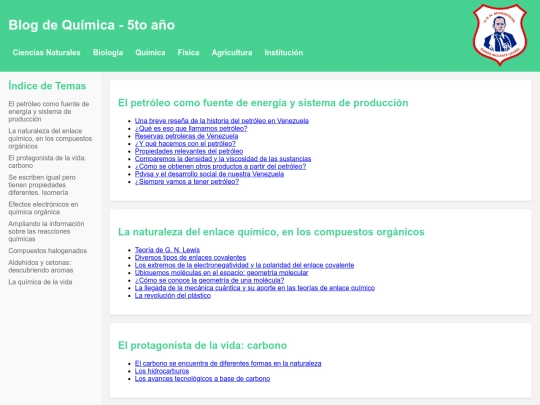The image size is (540, 405).
Task: Open link Los extremos de la electronegatividad
Action: coord(245,265)
